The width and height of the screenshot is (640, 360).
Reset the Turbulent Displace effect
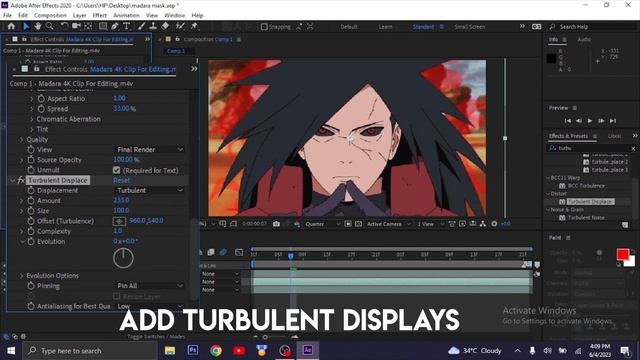coord(121,180)
